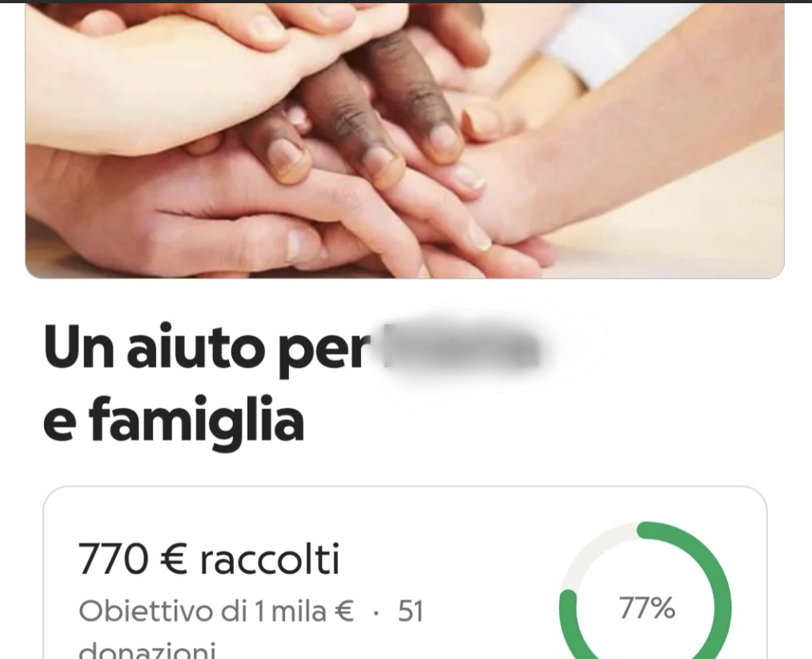Image resolution: width=812 pixels, height=659 pixels.
Task: Tap the 77% percentage label
Action: 647,608
